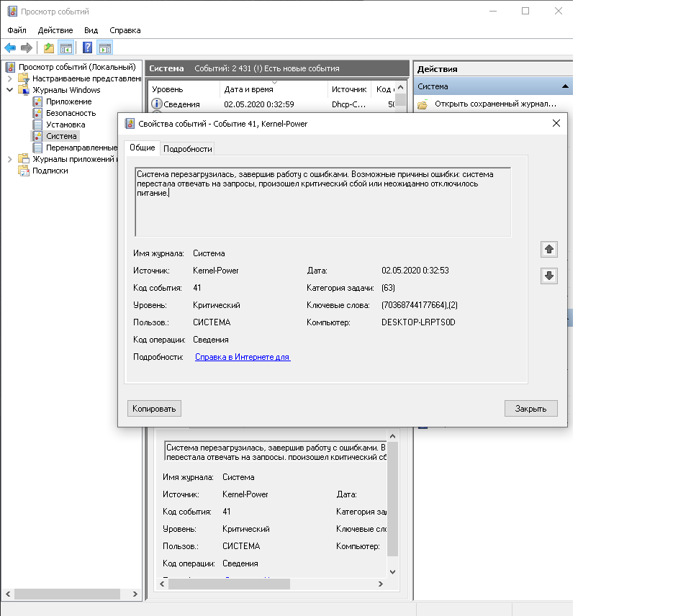Click the Закрыть button
The width and height of the screenshot is (691, 616).
[x=530, y=409]
